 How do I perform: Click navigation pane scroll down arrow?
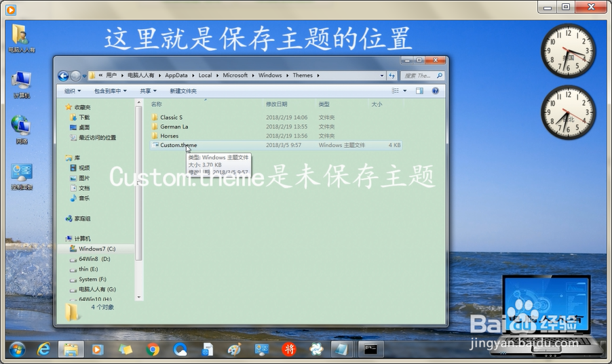138,298
